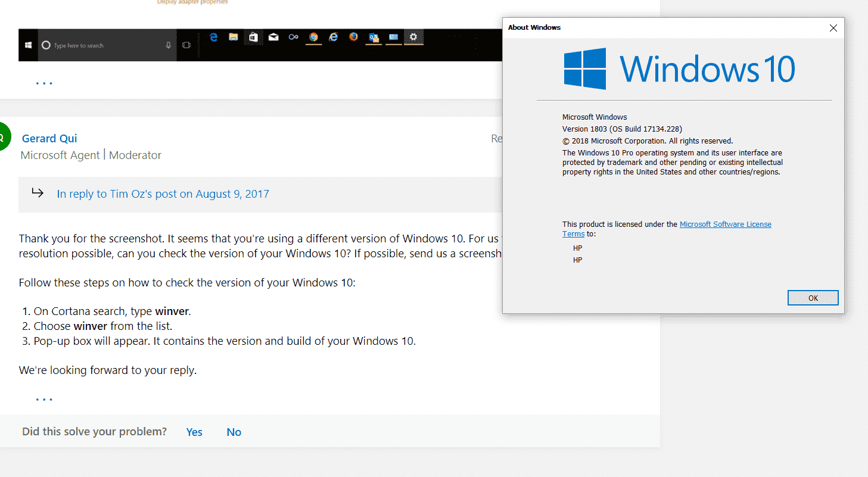Click Gerard Qui's green avatar circle
This screenshot has width=868, height=477.
click(x=4, y=136)
